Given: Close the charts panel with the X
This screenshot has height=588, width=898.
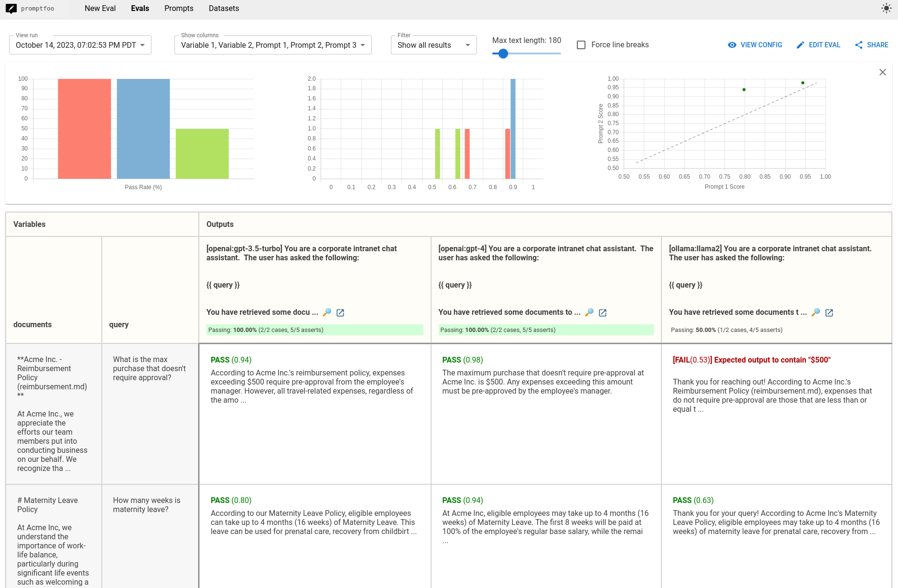Looking at the screenshot, I should tap(883, 72).
